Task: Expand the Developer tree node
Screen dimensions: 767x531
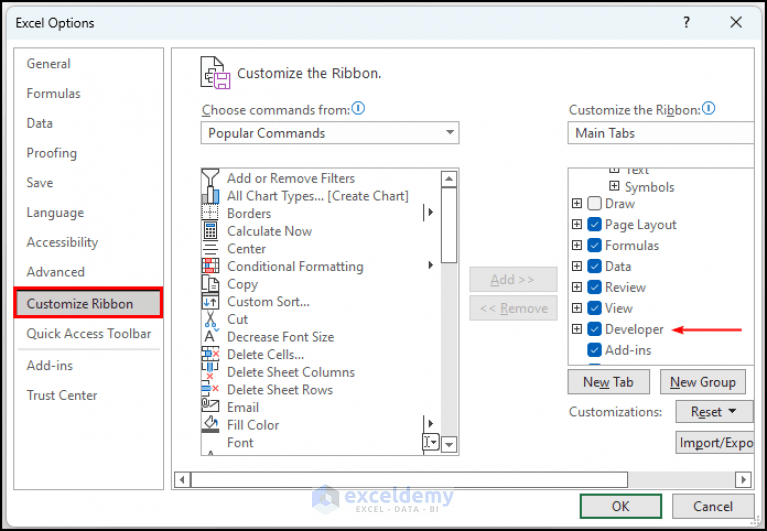Action: (x=577, y=329)
